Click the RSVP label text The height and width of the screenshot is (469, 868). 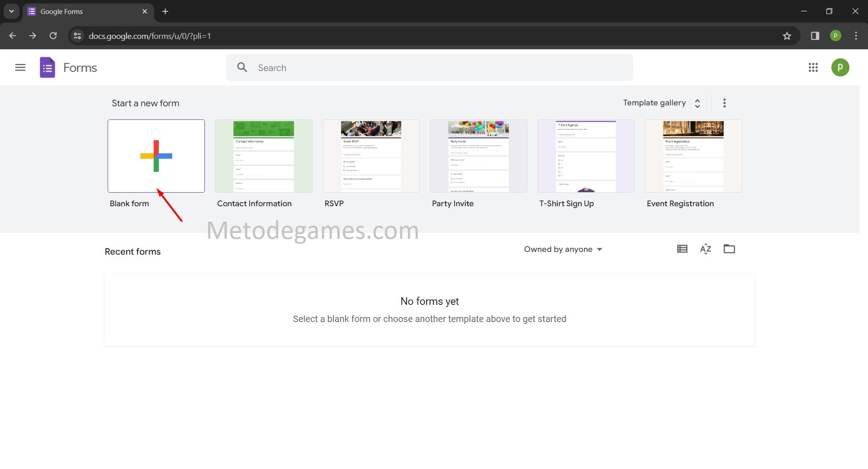tap(334, 204)
